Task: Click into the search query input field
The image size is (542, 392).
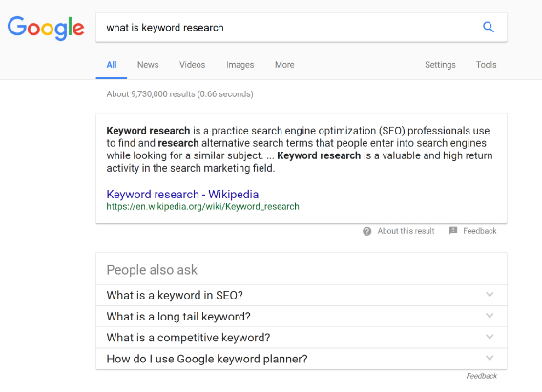Action: coord(287,28)
